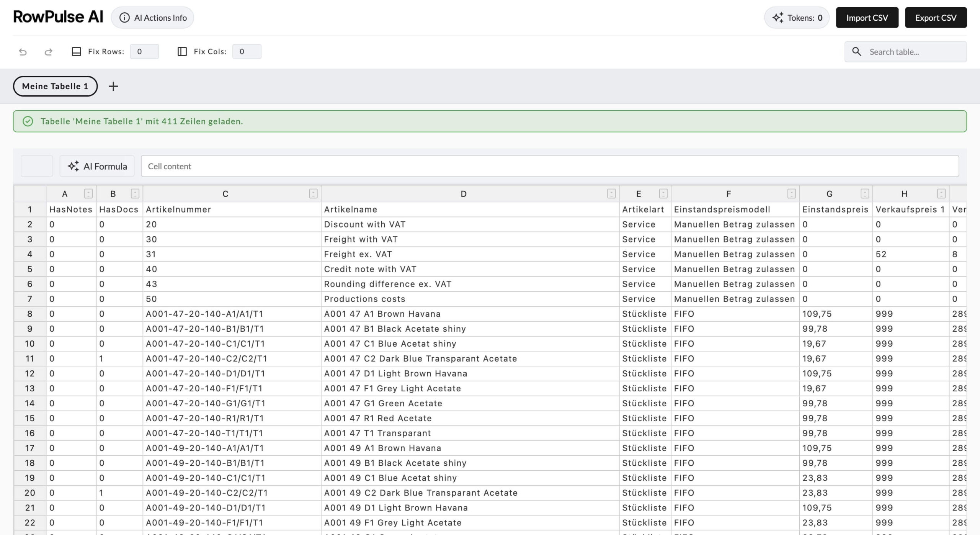The width and height of the screenshot is (980, 535).
Task: Click the Search table field
Action: tap(906, 52)
